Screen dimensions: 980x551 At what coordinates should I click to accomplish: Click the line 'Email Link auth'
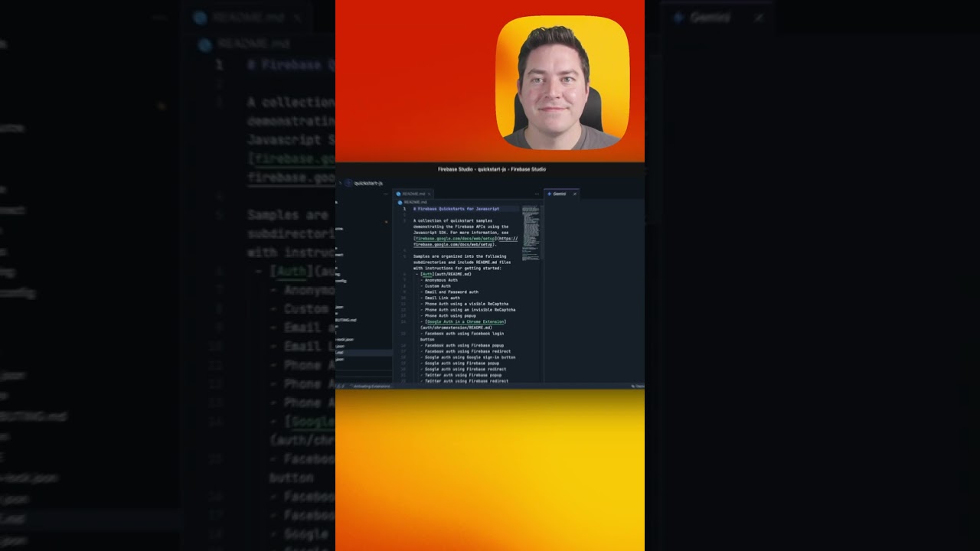coord(440,298)
